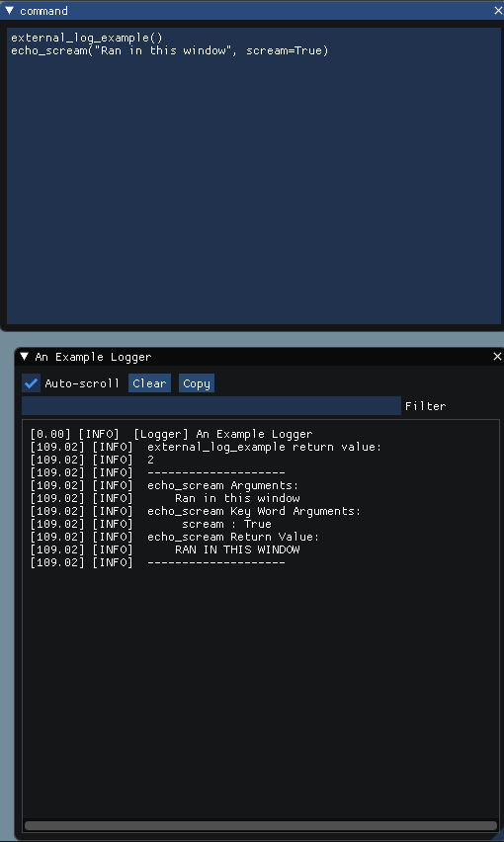Click the Clear button in logger
The image size is (504, 842).
150,383
